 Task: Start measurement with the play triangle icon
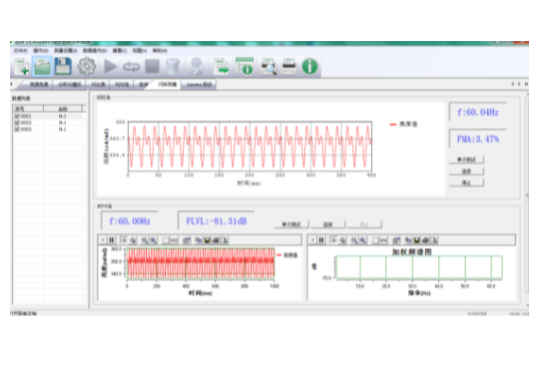(x=110, y=66)
